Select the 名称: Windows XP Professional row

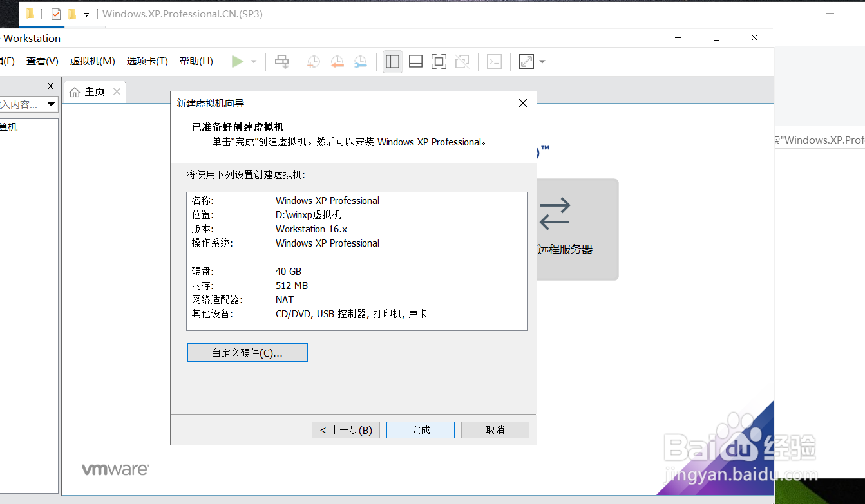pos(356,201)
